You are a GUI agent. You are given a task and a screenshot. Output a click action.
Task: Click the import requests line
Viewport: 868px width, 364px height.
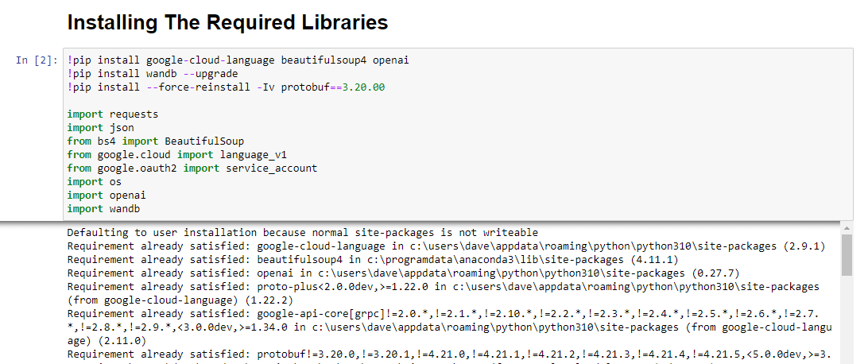112,114
